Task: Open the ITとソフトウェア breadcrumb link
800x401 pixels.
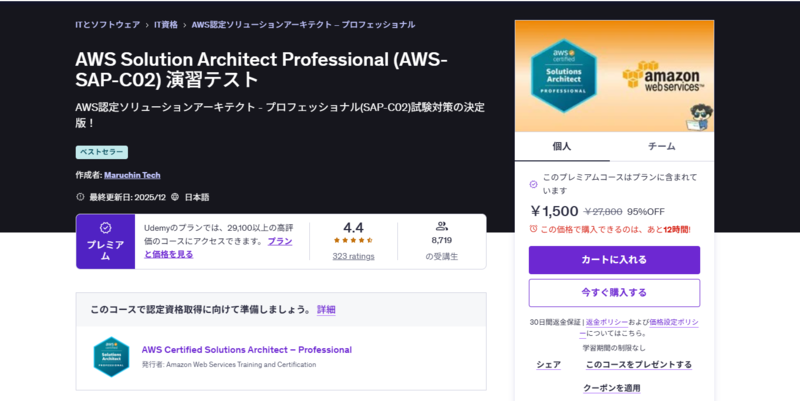Action: click(x=108, y=24)
